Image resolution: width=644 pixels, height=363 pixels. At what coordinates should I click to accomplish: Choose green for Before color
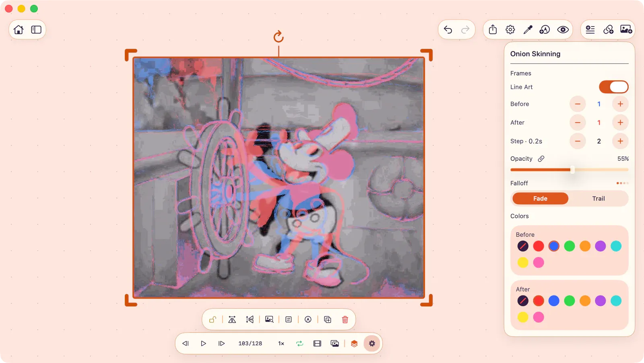[x=570, y=246]
